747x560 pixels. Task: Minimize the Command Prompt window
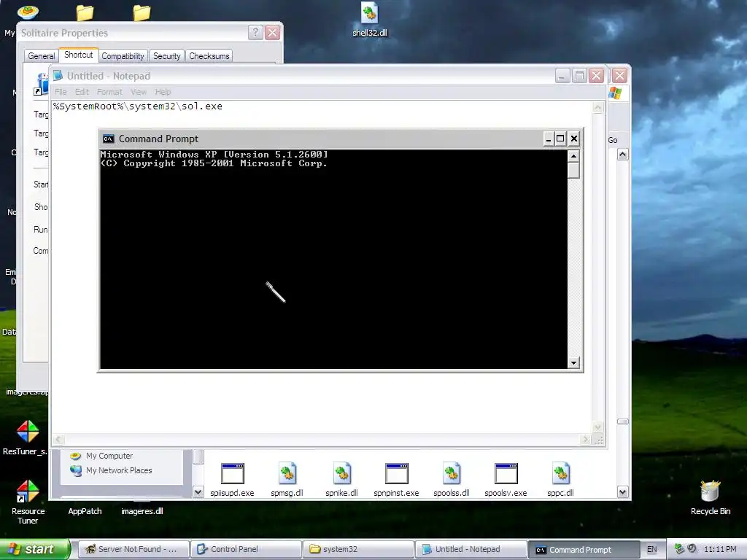coord(549,139)
